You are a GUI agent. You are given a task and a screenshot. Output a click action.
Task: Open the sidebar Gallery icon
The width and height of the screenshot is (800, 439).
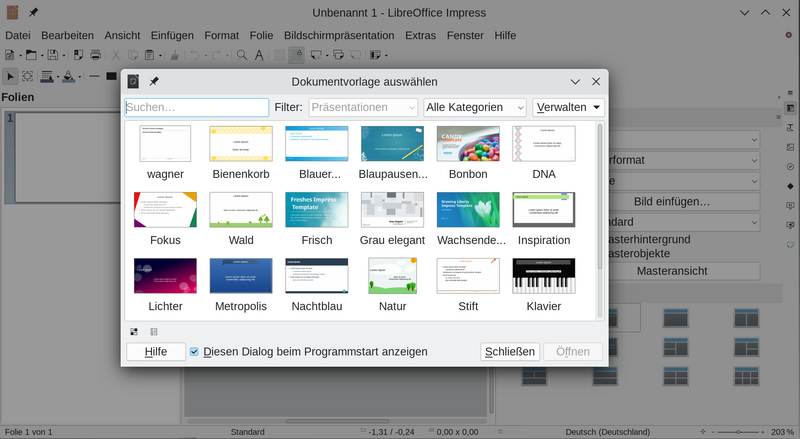coord(790,147)
